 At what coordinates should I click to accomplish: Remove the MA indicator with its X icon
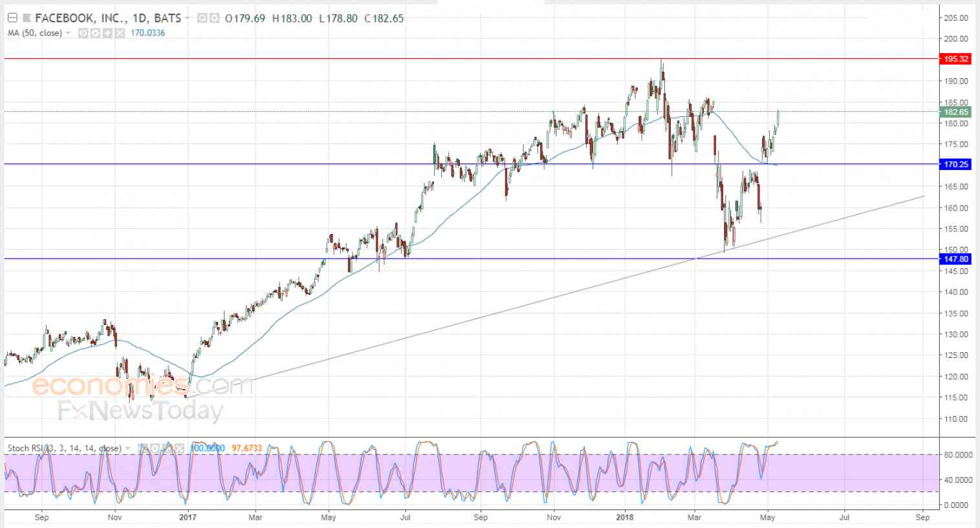point(119,33)
